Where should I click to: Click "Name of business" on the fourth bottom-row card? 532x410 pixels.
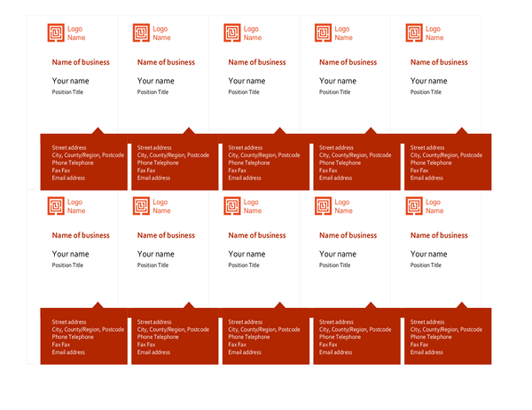pyautogui.click(x=348, y=235)
